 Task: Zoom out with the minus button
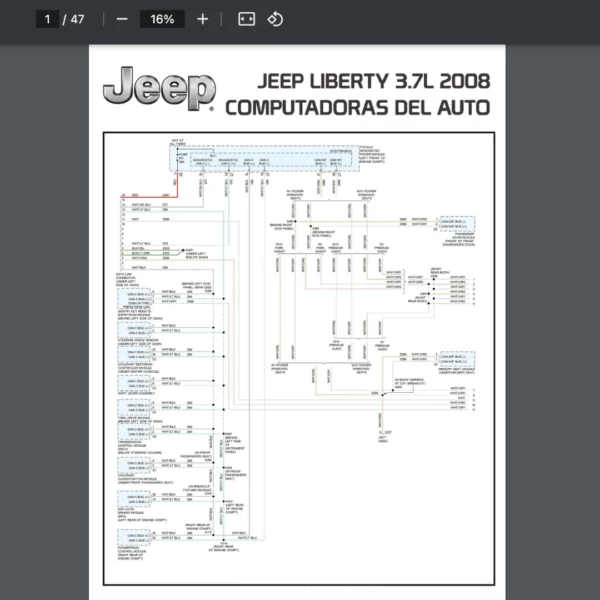coord(122,19)
